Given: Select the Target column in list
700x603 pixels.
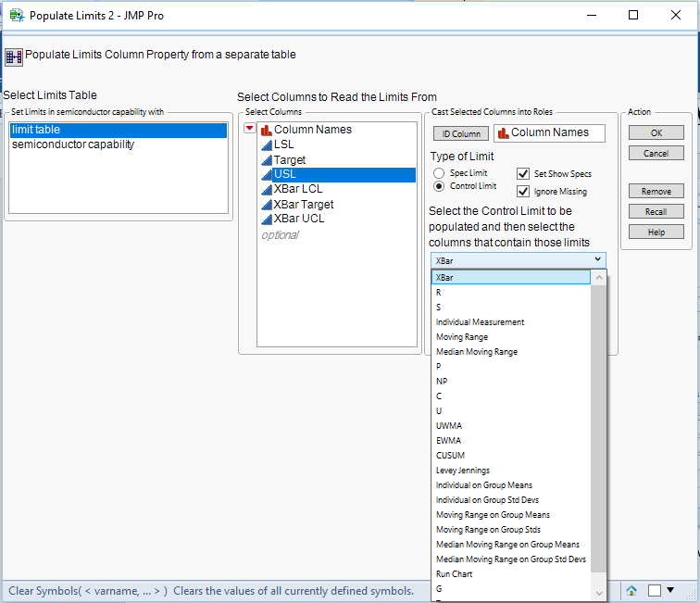Looking at the screenshot, I should 289,159.
